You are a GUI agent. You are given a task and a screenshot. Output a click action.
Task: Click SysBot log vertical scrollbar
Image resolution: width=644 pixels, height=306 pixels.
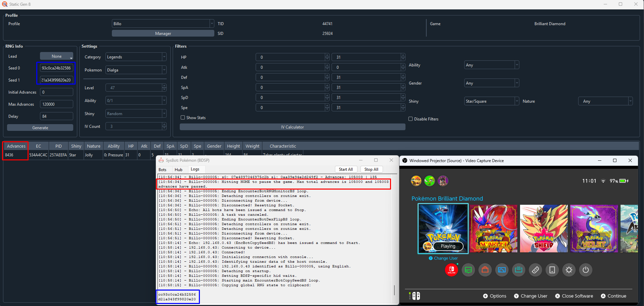[x=394, y=290]
